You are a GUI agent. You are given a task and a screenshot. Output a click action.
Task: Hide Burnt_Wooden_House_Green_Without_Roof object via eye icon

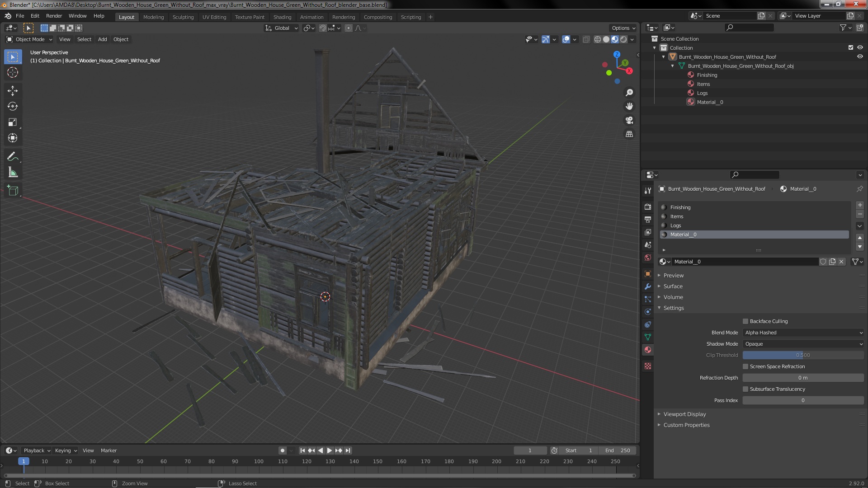tap(860, 56)
